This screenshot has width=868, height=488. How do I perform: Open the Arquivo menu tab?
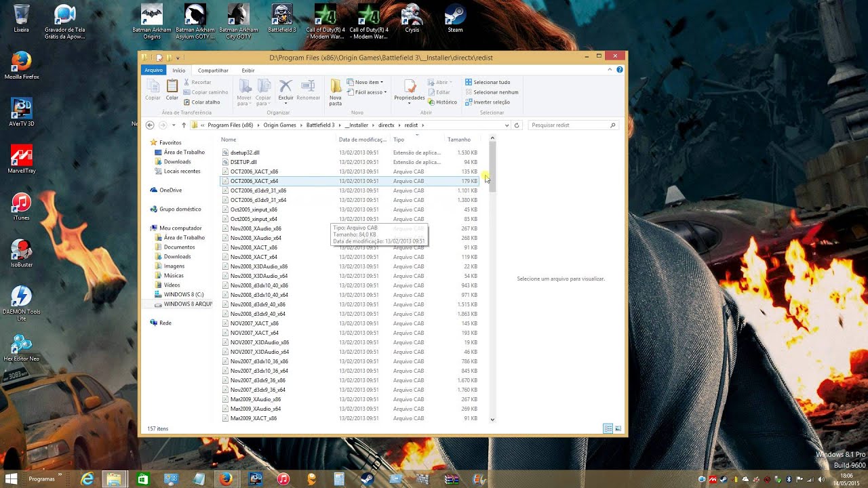pyautogui.click(x=154, y=70)
